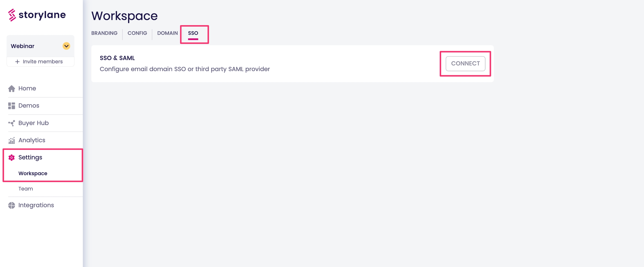
Task: Go to Buyer Hub in the sidebar
Action: (x=34, y=123)
